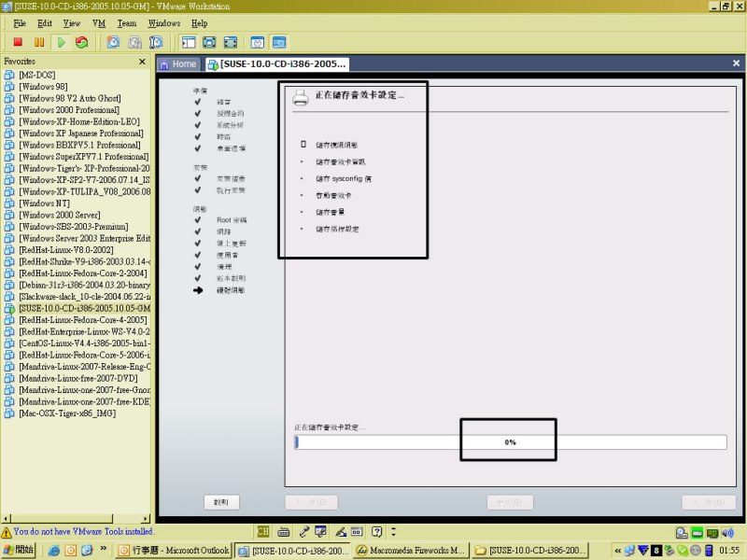This screenshot has height=560, width=747.
Task: Select [MS-DOS] in Favorites
Action: coord(36,75)
